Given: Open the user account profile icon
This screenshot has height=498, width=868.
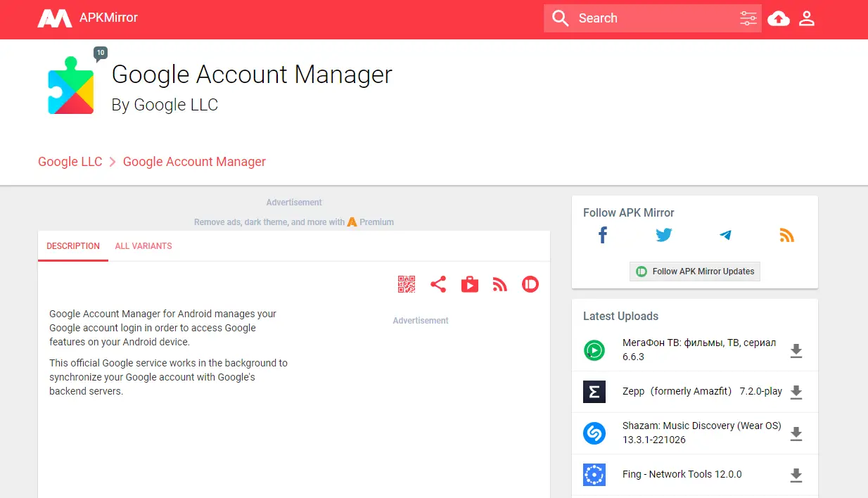Looking at the screenshot, I should (x=807, y=18).
